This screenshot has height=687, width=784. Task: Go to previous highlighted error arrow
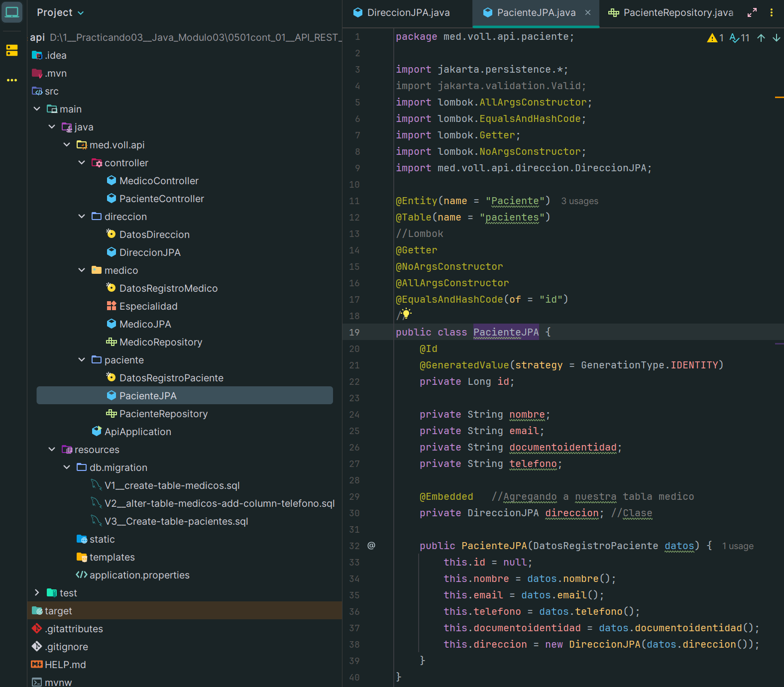[761, 38]
